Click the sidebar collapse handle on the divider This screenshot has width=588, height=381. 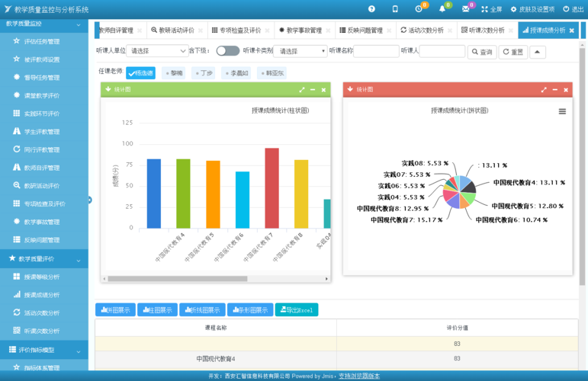90,200
